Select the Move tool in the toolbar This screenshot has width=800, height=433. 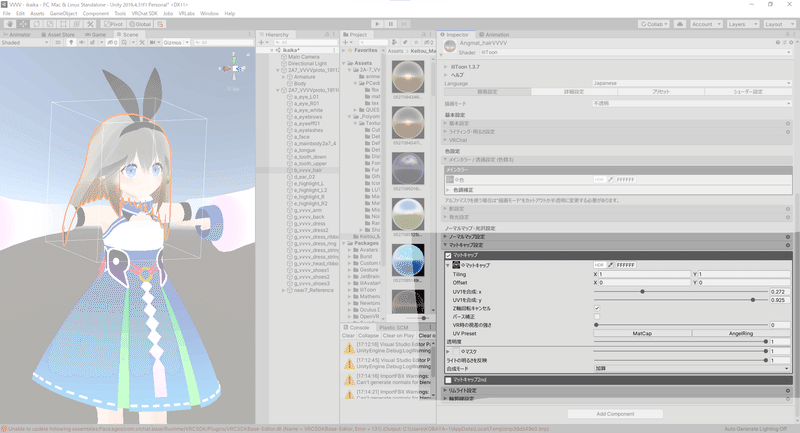23,24
